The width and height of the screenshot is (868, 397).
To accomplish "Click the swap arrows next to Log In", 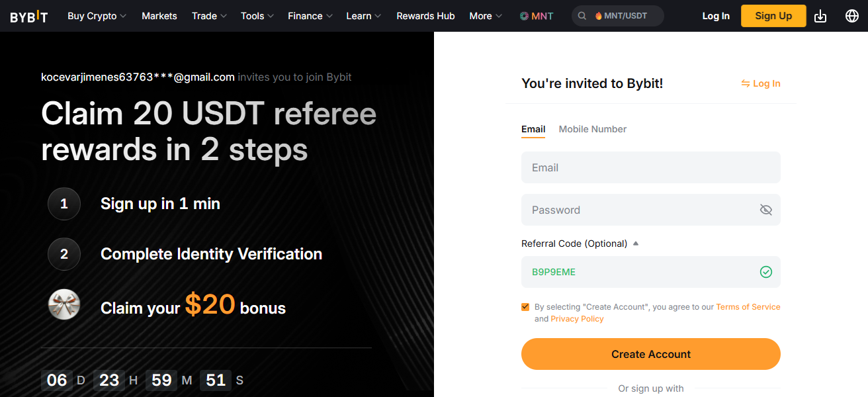I will pos(745,83).
